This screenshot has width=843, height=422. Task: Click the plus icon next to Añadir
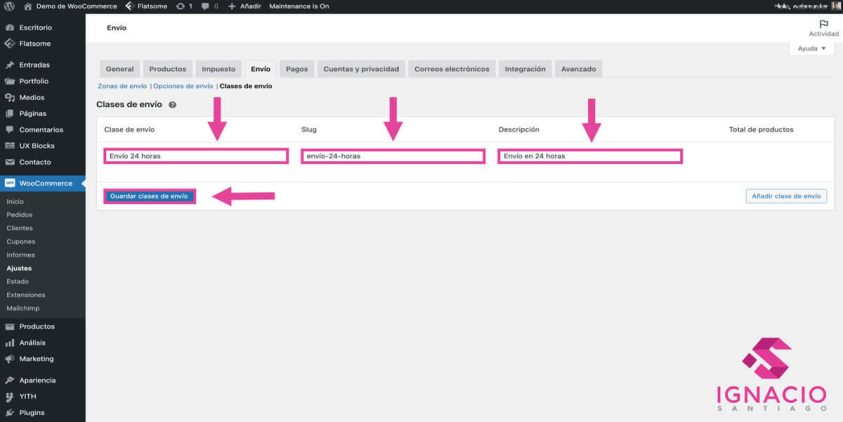click(232, 6)
